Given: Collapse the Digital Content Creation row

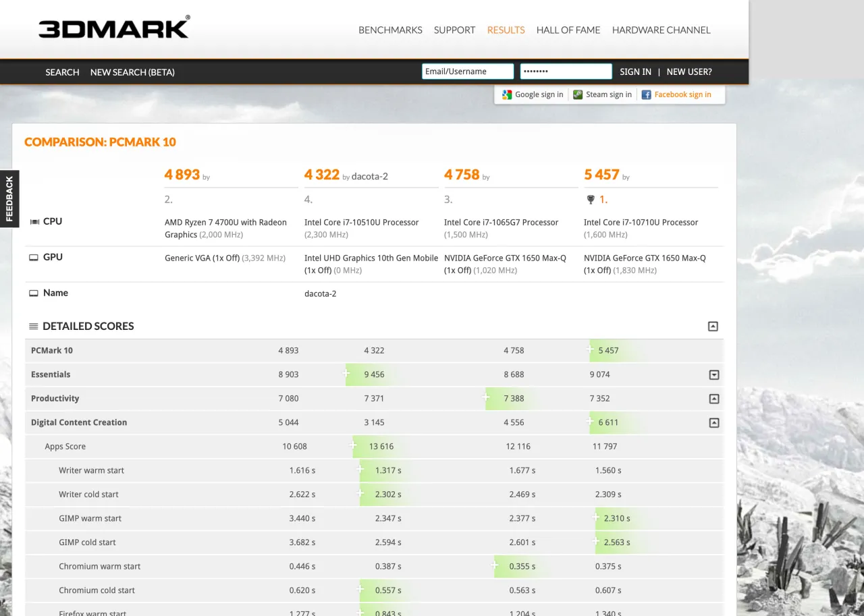Looking at the screenshot, I should point(713,423).
